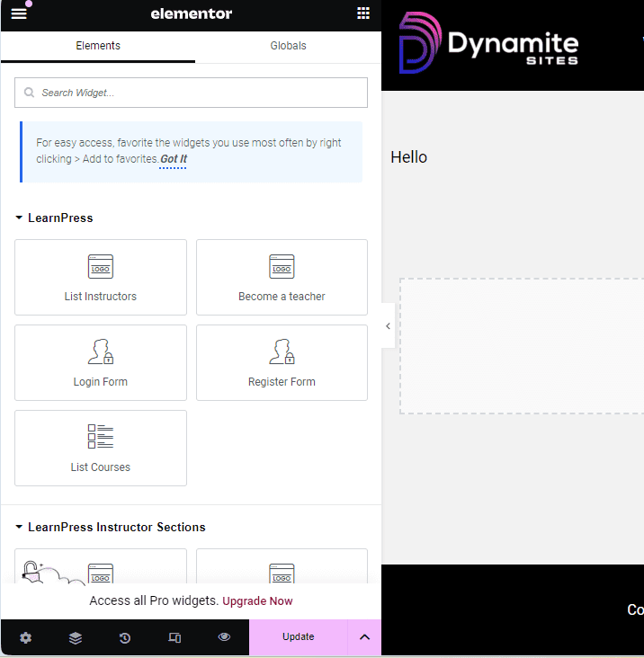Click the Upgrade Now link
Screen dimensions: 644x658
(257, 600)
